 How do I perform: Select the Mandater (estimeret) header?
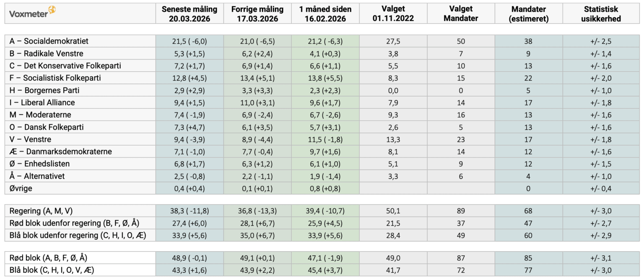(x=528, y=14)
